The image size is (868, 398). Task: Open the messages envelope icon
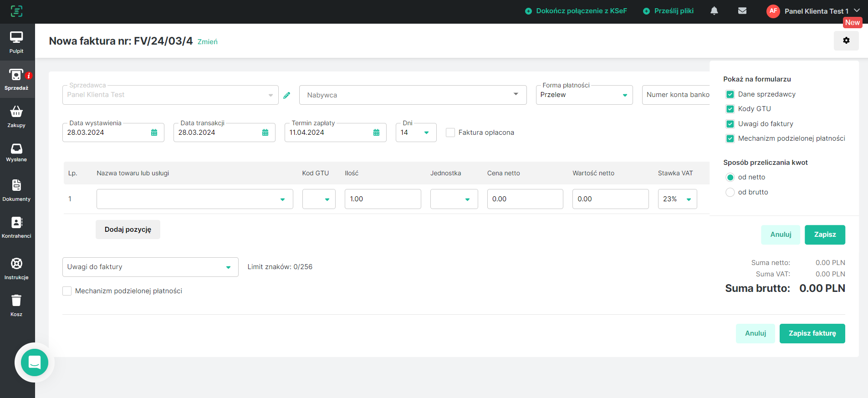tap(742, 11)
